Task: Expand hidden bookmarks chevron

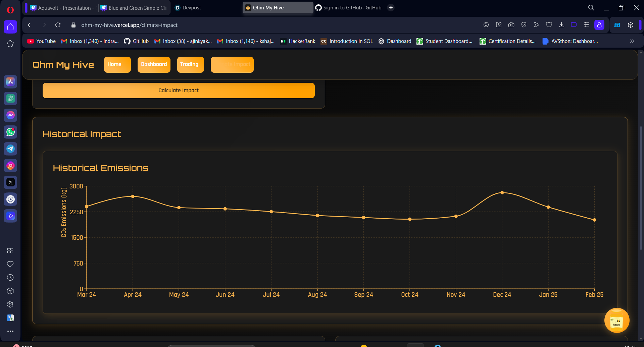Action: coord(632,41)
